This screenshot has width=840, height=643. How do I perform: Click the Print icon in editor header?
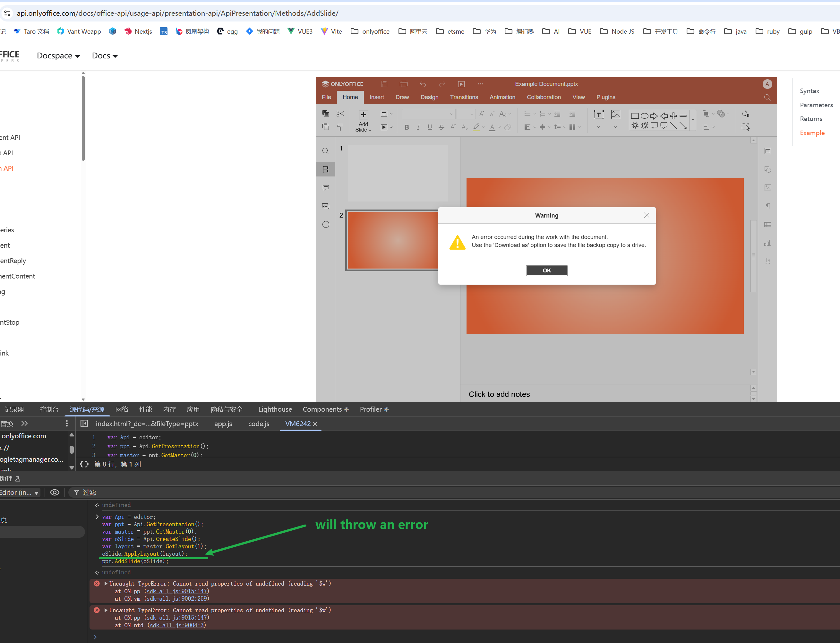click(x=403, y=84)
